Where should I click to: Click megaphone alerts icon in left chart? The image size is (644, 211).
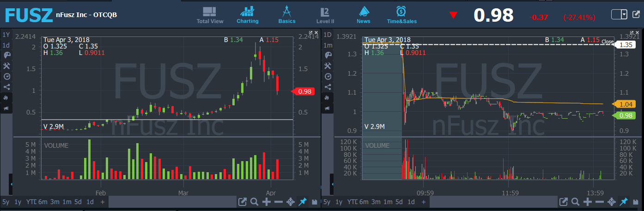pyautogui.click(x=6, y=109)
